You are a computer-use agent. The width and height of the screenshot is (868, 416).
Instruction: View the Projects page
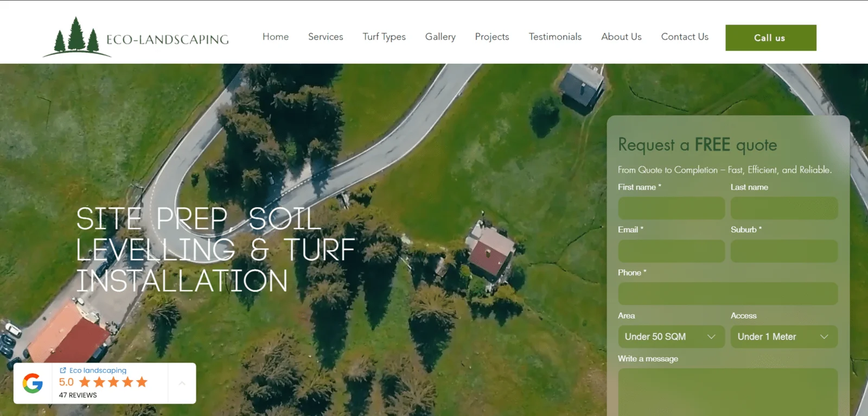pos(492,37)
